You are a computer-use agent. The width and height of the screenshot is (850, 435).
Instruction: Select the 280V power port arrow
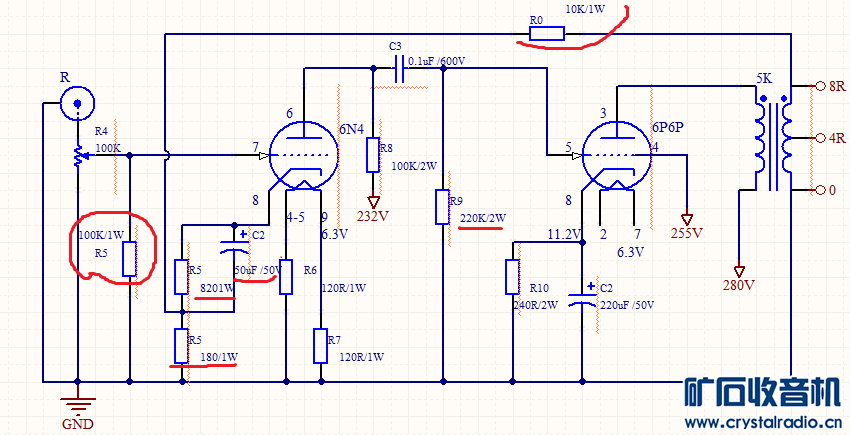pos(738,271)
